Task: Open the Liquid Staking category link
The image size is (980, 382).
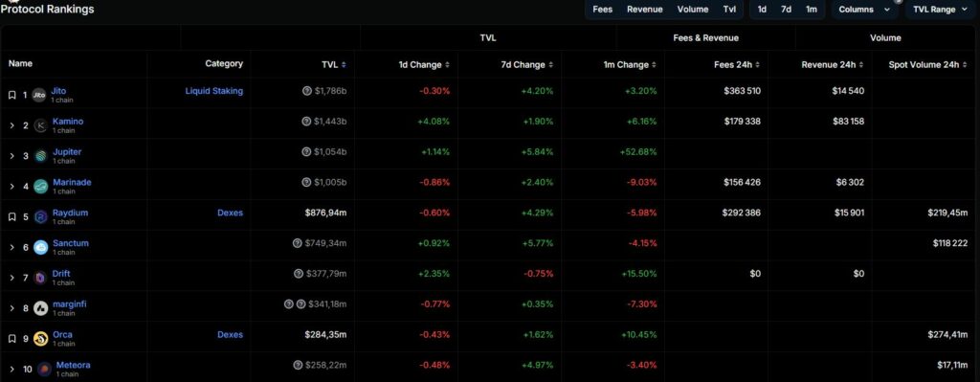Action: pyautogui.click(x=213, y=91)
